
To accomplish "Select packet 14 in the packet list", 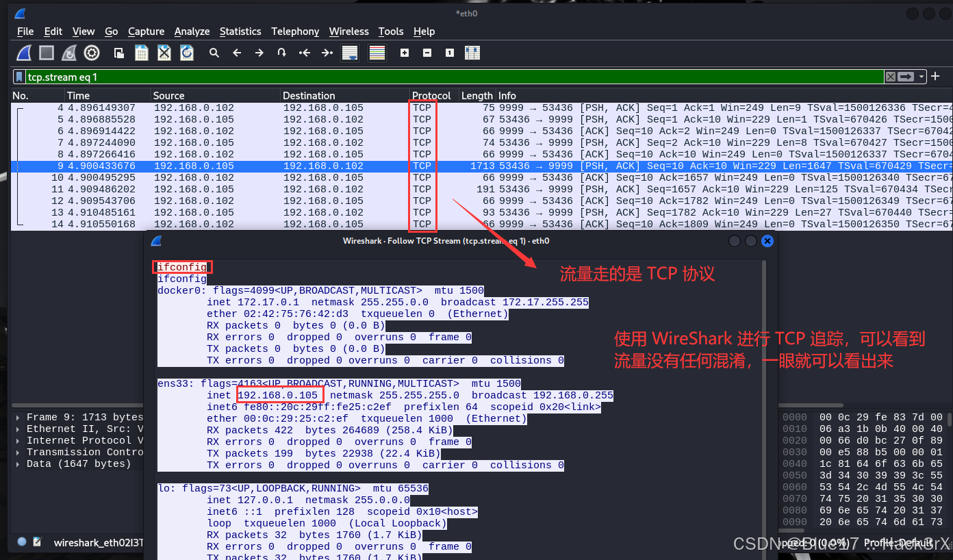I will coord(481,225).
